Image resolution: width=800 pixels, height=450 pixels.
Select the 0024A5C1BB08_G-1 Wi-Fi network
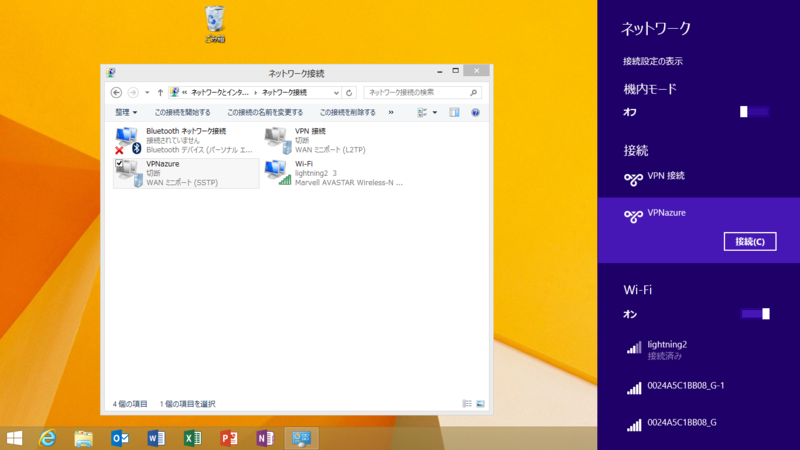pyautogui.click(x=698, y=386)
